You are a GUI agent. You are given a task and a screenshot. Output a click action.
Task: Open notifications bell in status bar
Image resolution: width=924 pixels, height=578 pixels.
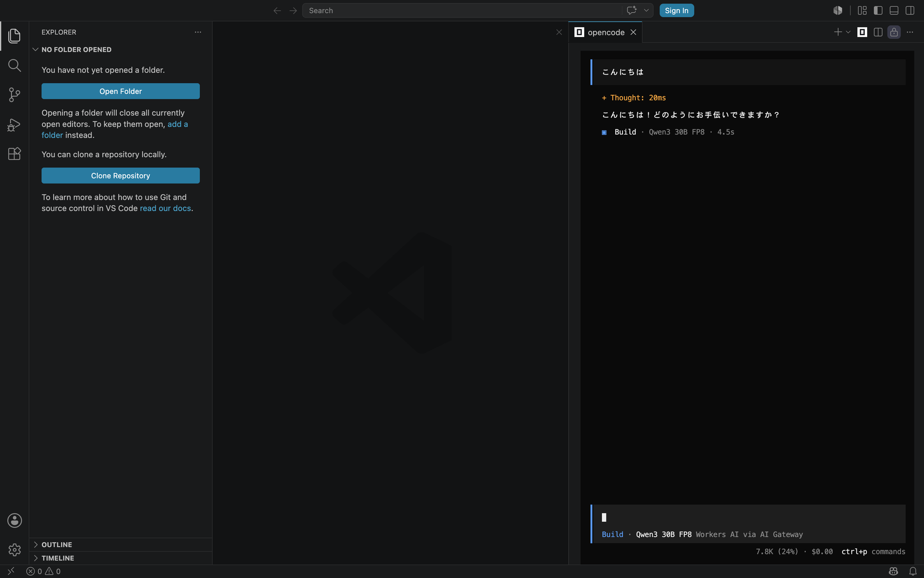click(913, 571)
